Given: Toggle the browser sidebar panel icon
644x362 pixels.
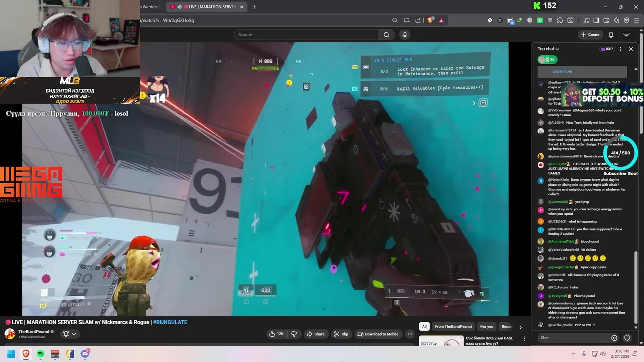Looking at the screenshot, I should click(x=596, y=20).
